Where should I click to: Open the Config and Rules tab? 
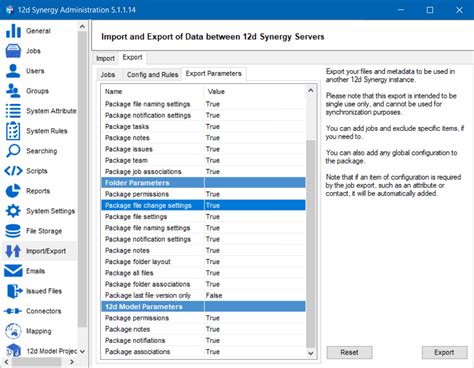[152, 75]
